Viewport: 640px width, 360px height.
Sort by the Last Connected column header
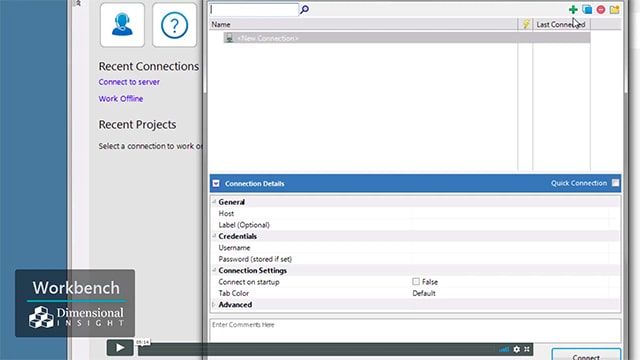pos(561,24)
